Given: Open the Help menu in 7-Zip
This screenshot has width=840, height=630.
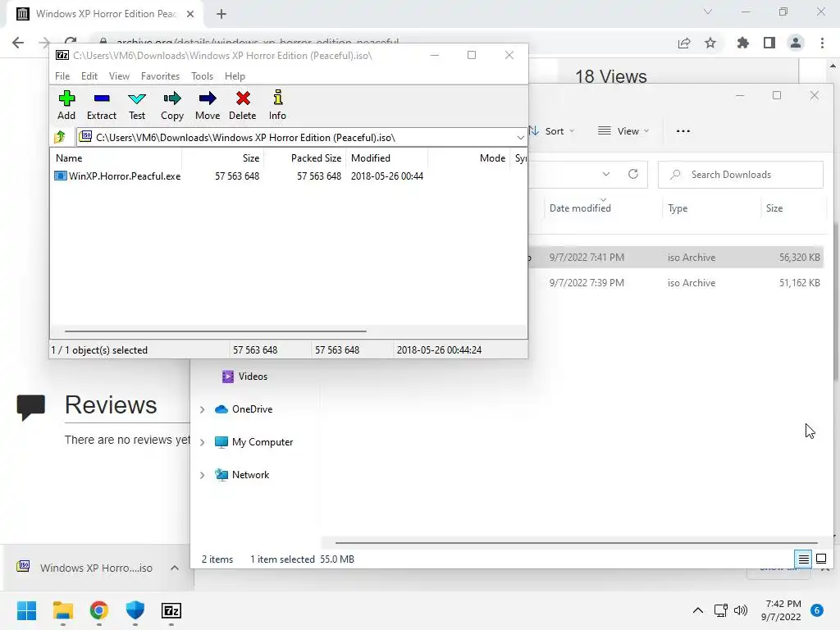Looking at the screenshot, I should (235, 76).
